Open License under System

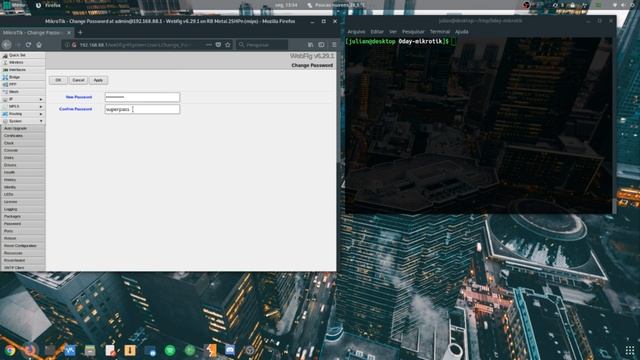tap(23, 202)
